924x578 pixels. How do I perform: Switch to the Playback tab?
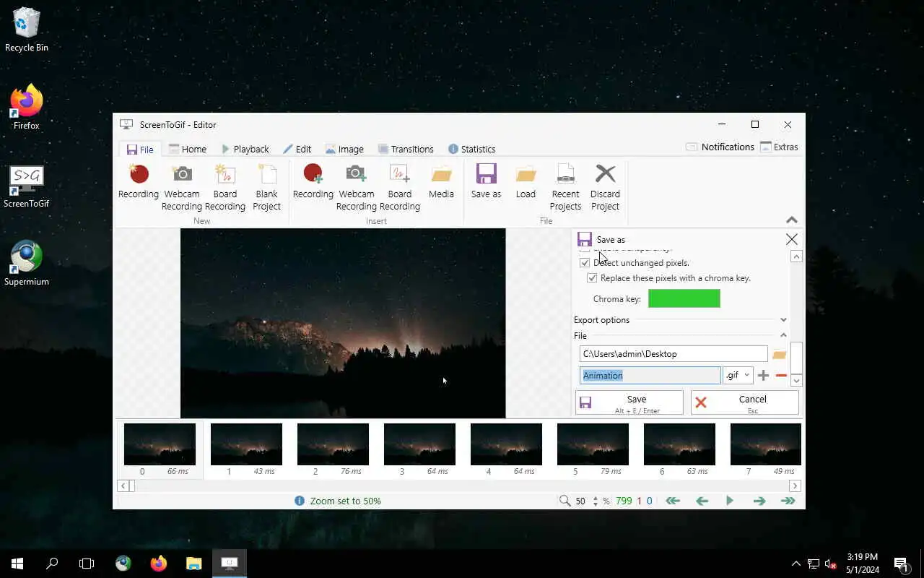245,149
